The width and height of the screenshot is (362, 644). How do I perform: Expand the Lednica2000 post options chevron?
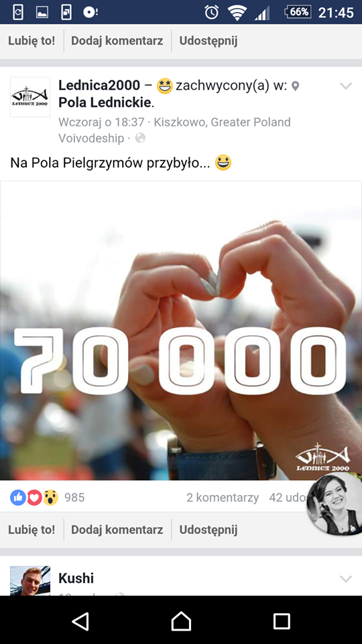click(x=346, y=86)
